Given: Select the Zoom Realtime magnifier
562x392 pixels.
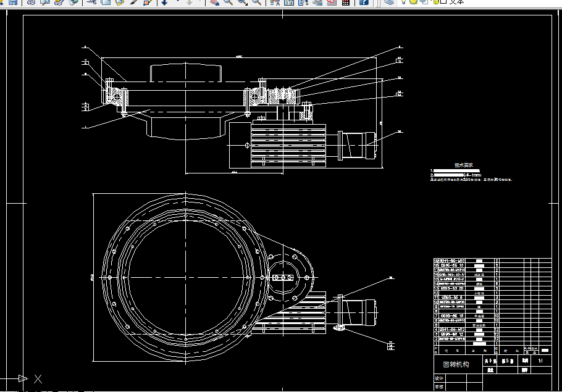Looking at the screenshot, I should pyautogui.click(x=228, y=2).
